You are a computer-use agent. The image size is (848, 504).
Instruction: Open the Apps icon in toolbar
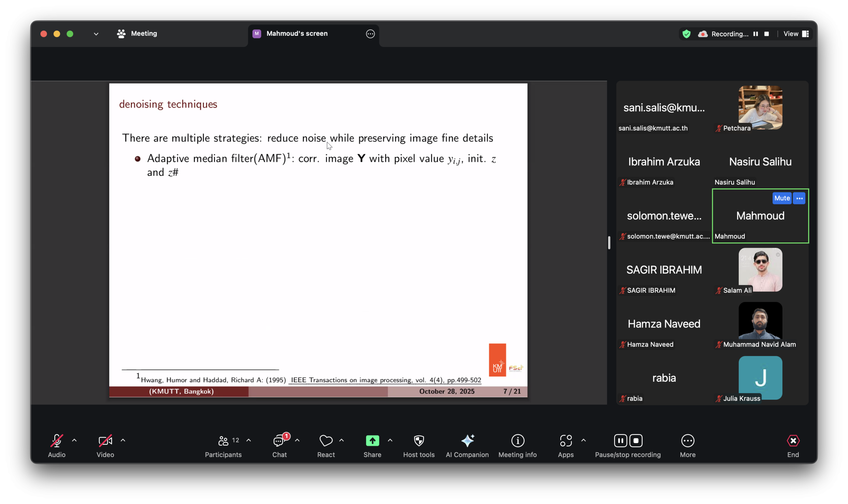(566, 441)
